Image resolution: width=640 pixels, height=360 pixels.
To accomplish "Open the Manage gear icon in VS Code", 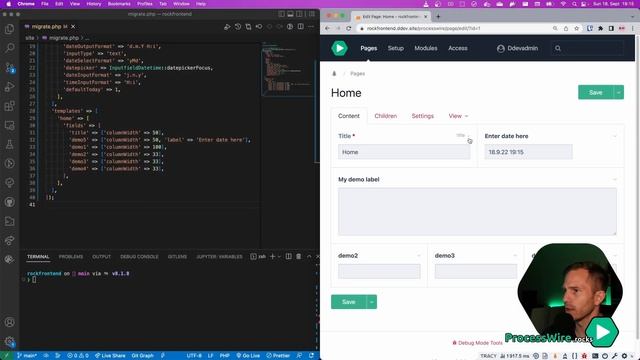I will pyautogui.click(x=9, y=341).
